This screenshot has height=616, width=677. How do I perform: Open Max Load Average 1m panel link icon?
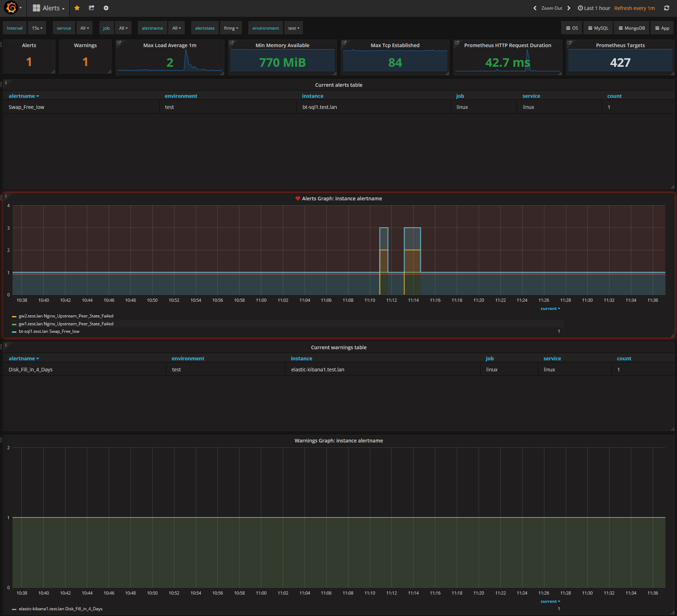pos(119,43)
